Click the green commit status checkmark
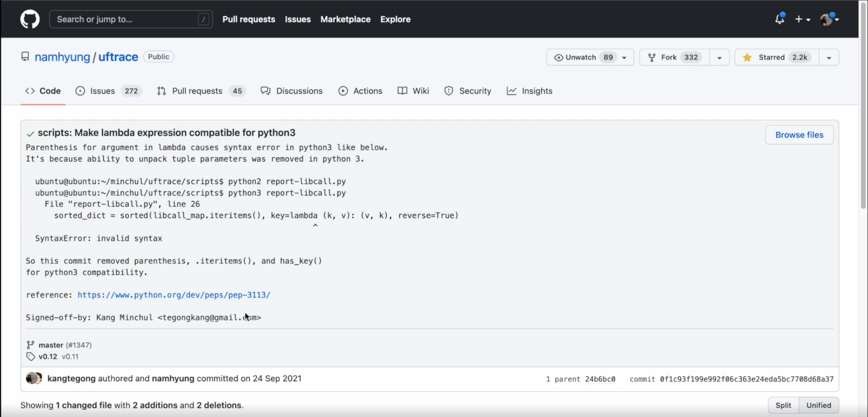This screenshot has width=868, height=417. click(31, 134)
